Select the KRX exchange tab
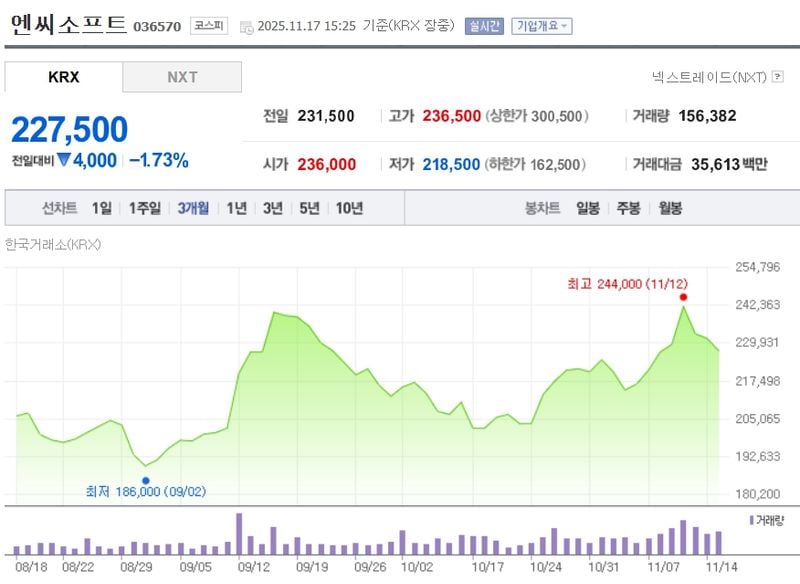The image size is (800, 584). click(62, 76)
